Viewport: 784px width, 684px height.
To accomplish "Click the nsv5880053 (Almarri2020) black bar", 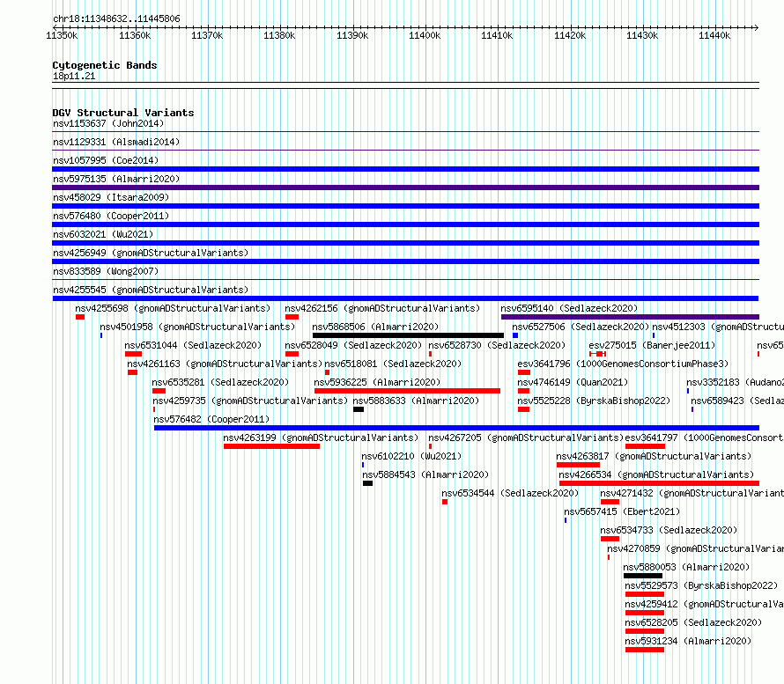I will pyautogui.click(x=642, y=576).
